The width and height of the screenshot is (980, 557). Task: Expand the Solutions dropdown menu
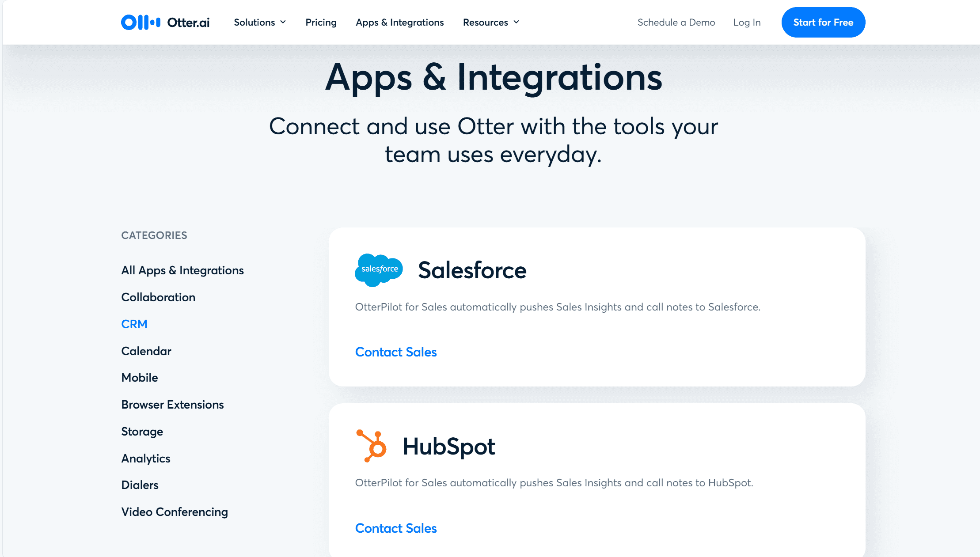pyautogui.click(x=260, y=22)
